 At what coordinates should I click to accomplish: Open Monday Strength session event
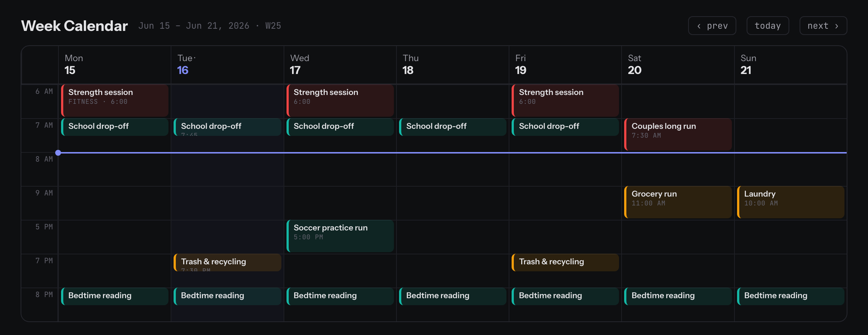115,100
